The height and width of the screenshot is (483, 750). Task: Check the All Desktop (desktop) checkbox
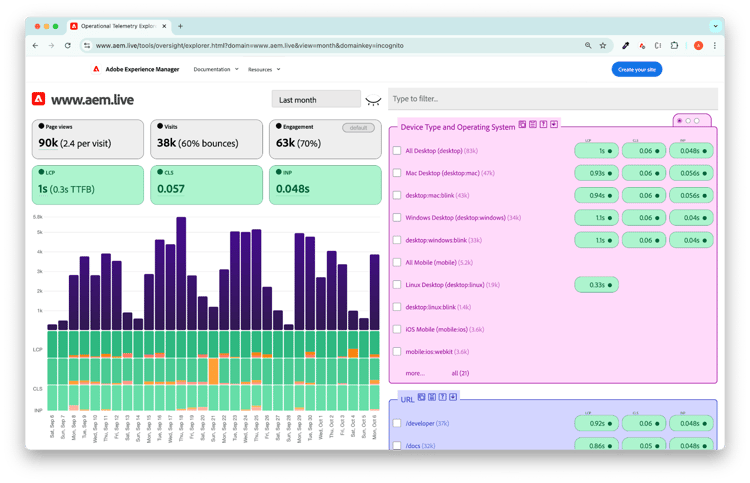pos(397,150)
